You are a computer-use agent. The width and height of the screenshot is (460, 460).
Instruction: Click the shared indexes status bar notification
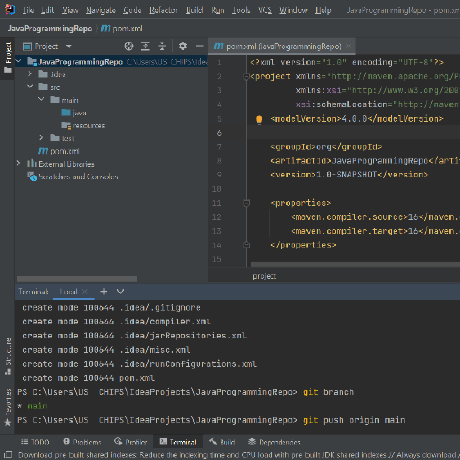(238, 455)
